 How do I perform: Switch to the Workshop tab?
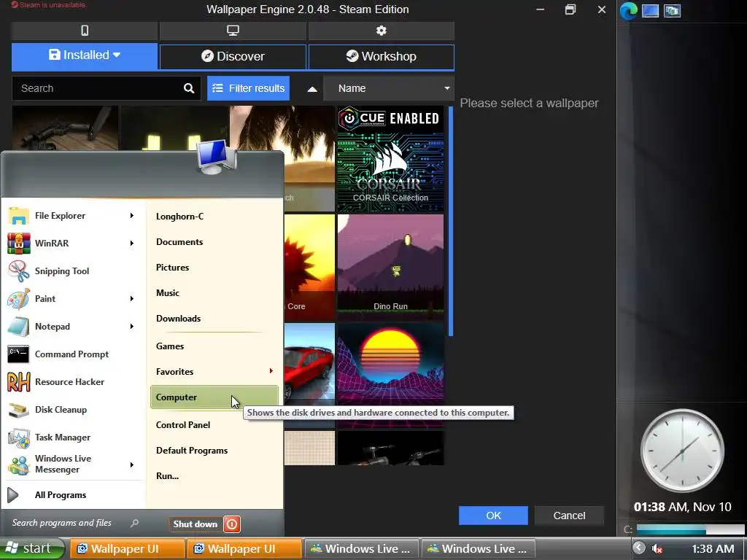pyautogui.click(x=381, y=57)
